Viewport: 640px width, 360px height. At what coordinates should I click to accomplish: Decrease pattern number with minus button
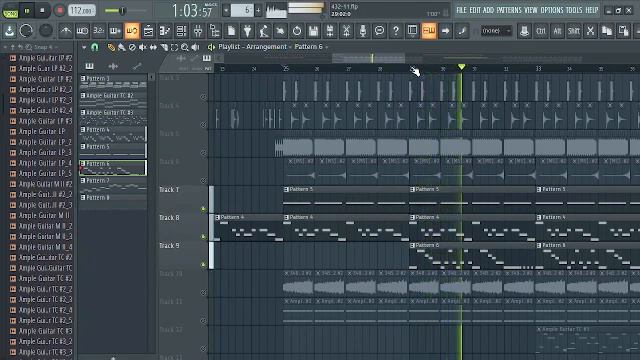tap(226, 10)
